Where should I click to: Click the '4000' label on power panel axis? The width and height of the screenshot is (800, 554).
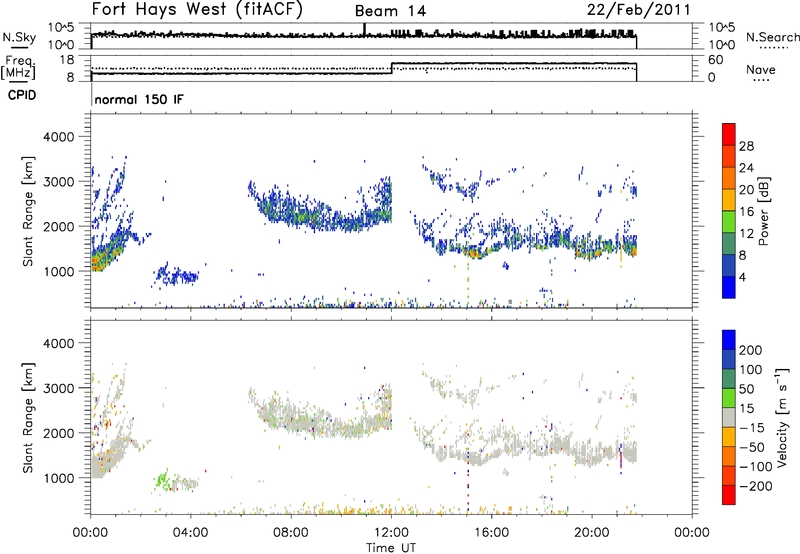[x=58, y=137]
